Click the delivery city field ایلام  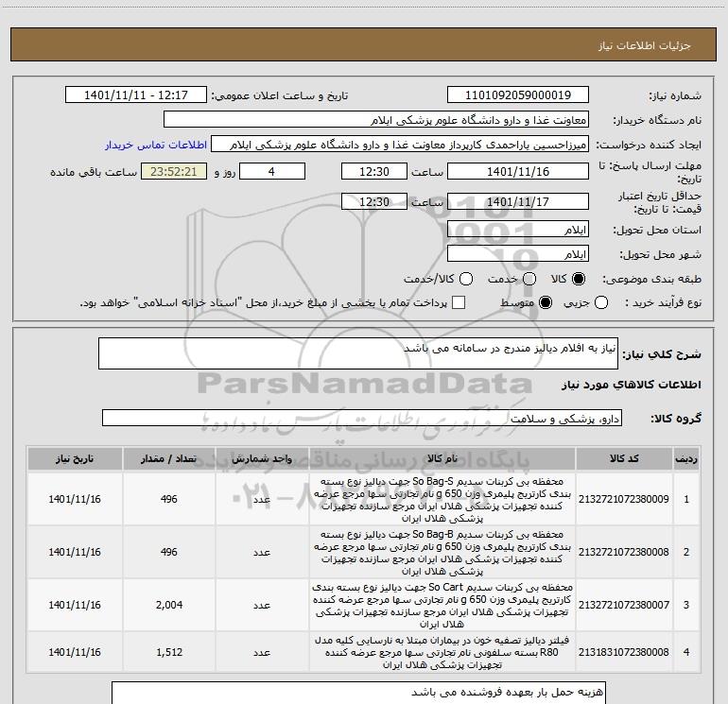tap(518, 254)
